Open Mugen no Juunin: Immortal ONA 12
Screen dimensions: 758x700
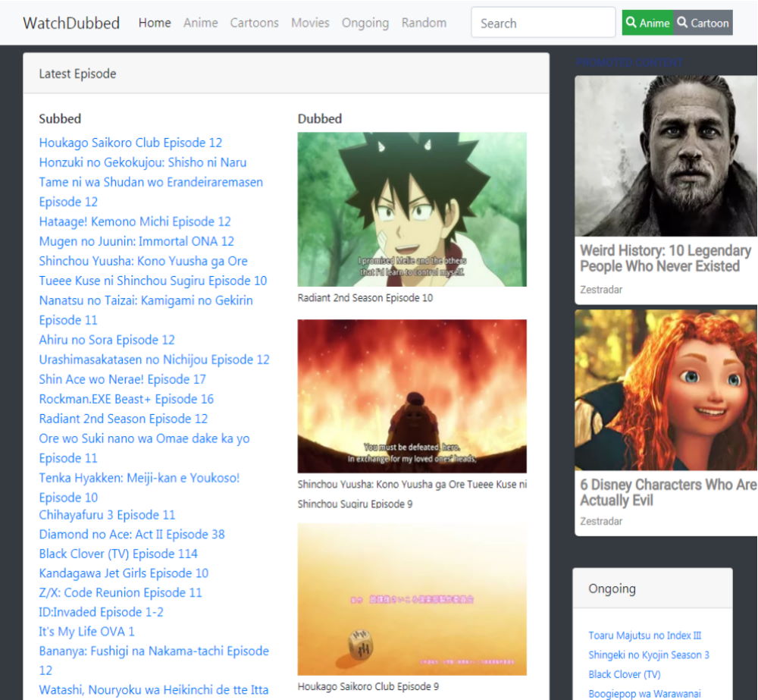coord(136,241)
